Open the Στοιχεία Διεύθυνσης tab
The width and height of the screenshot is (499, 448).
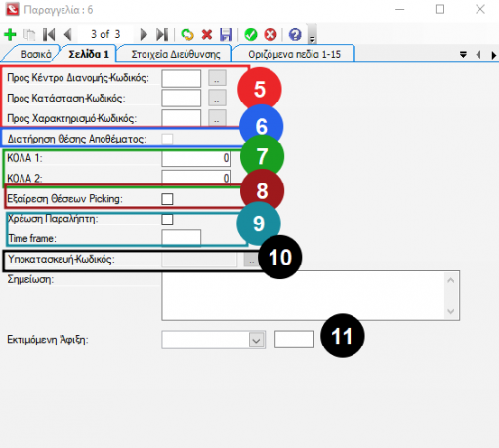(176, 54)
